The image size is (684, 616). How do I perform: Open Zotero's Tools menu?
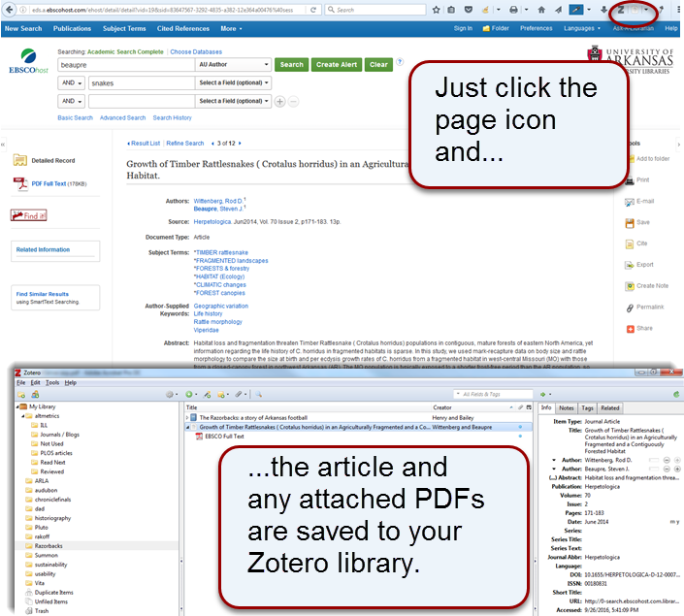click(52, 382)
